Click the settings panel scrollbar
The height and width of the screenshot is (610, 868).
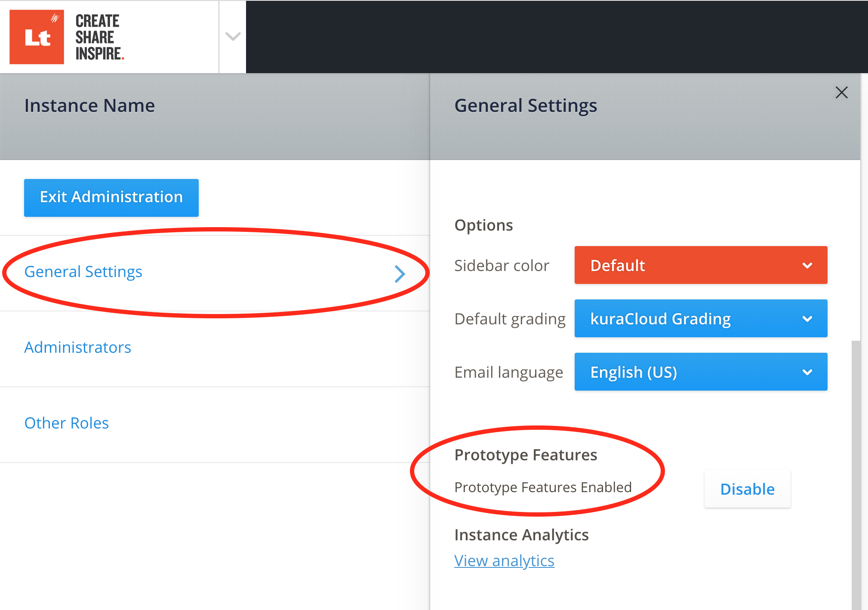856,473
